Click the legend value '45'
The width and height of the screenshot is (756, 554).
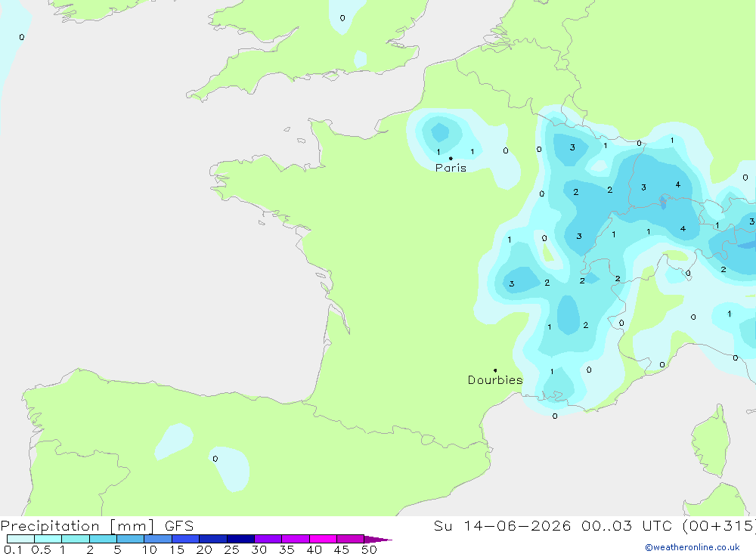342,549
